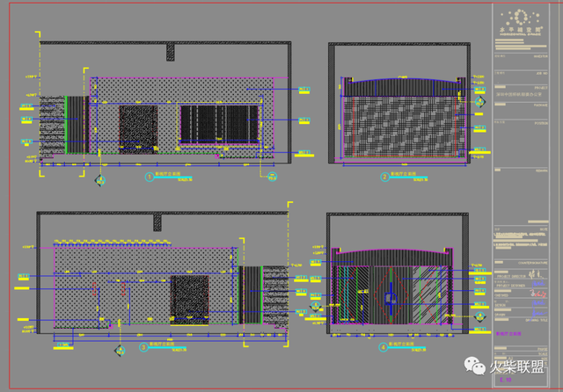This screenshot has height=392, width=563.
Task: Click the POSITION field label in title block
Action: (541, 123)
